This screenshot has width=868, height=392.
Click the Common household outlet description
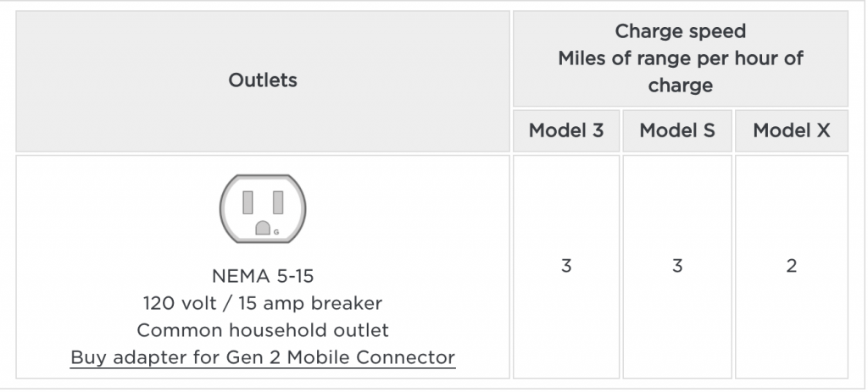pos(263,330)
